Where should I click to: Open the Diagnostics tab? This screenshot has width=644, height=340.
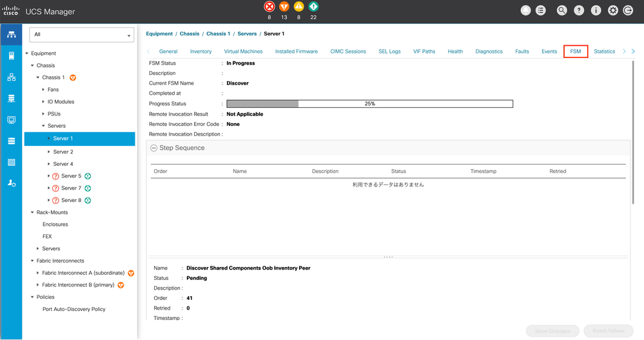pyautogui.click(x=489, y=52)
